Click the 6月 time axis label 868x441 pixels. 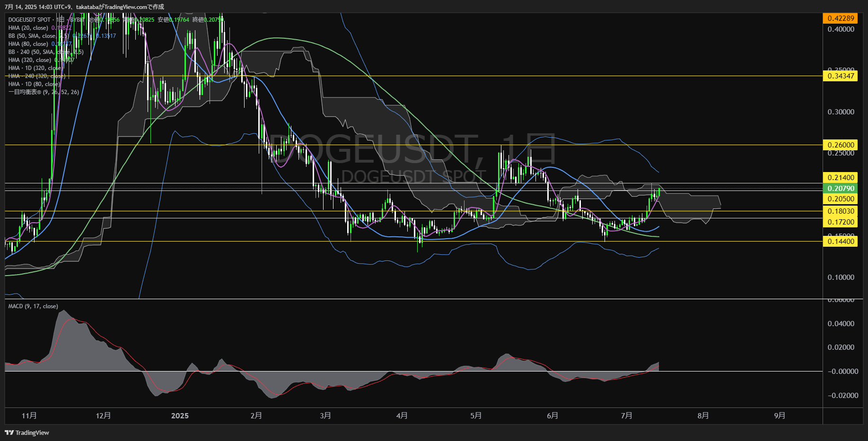(552, 415)
